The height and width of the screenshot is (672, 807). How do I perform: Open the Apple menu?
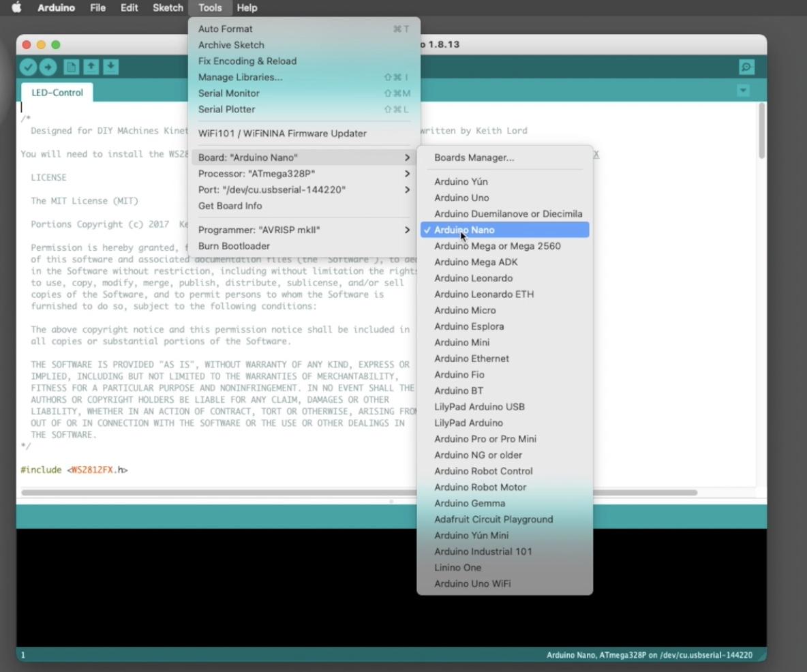point(16,7)
